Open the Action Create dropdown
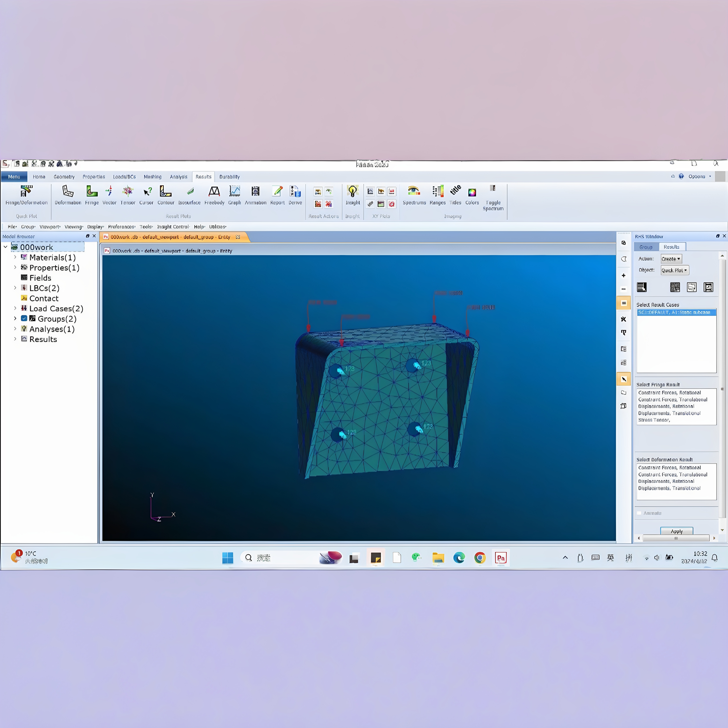The height and width of the screenshot is (728, 728). (671, 259)
